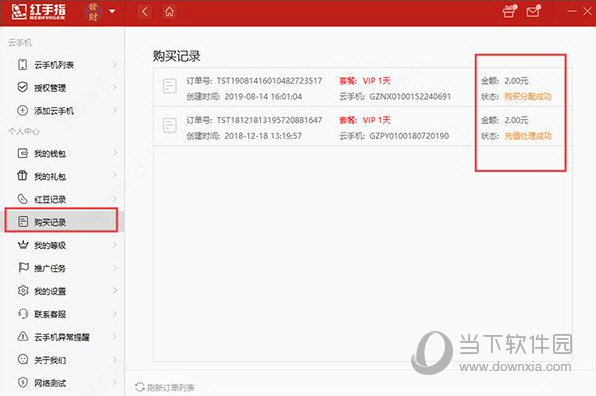
Task: Click document icon of order TST19081416010482723517
Action: 170,86
